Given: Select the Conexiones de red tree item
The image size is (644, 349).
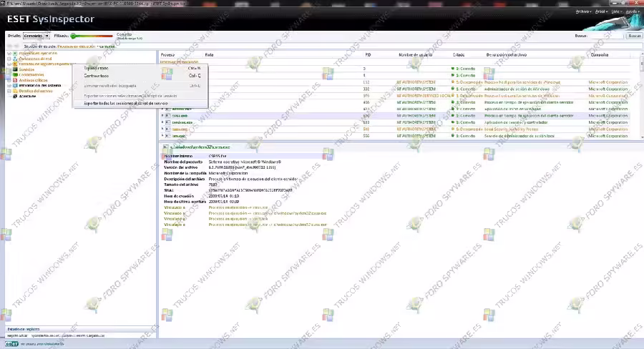Looking at the screenshot, I should tap(35, 59).
